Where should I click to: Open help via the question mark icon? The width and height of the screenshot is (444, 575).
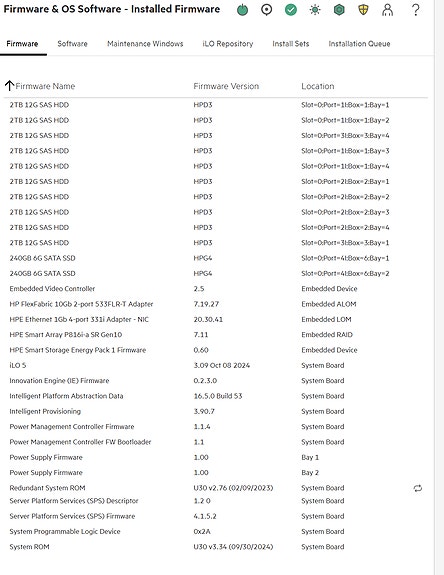(x=415, y=10)
